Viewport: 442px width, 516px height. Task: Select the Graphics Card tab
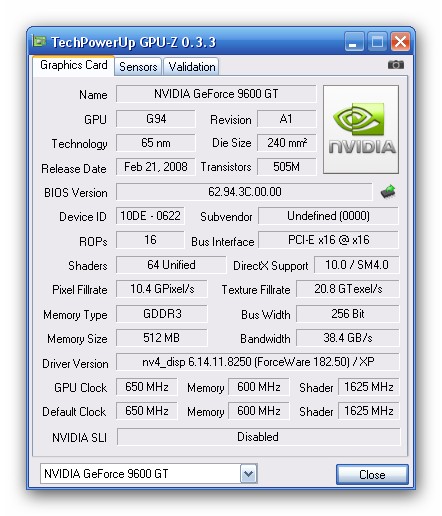[74, 65]
